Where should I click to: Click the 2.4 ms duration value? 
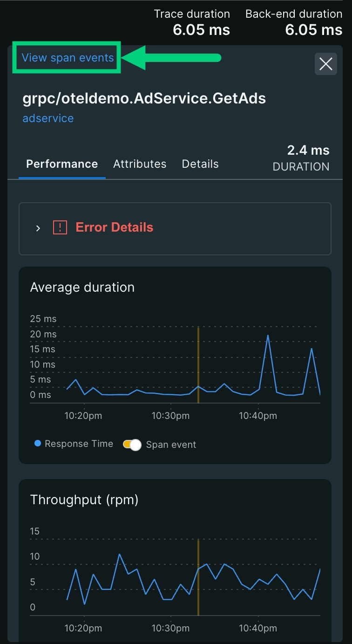pos(308,150)
